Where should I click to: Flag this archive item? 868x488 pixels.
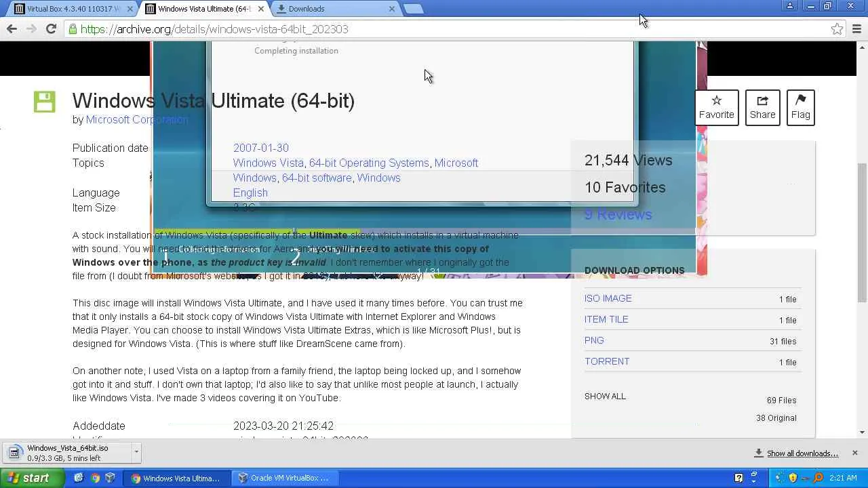[x=800, y=108]
